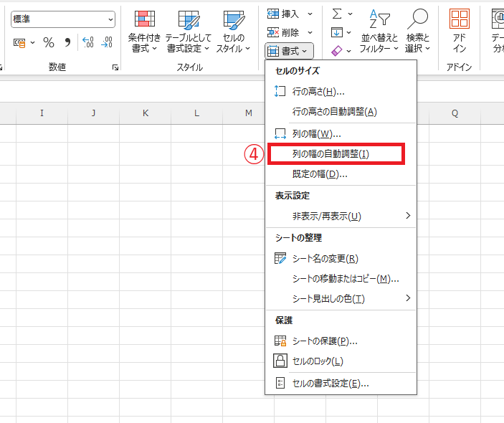Open 数値 group dialog launcher

point(115,67)
